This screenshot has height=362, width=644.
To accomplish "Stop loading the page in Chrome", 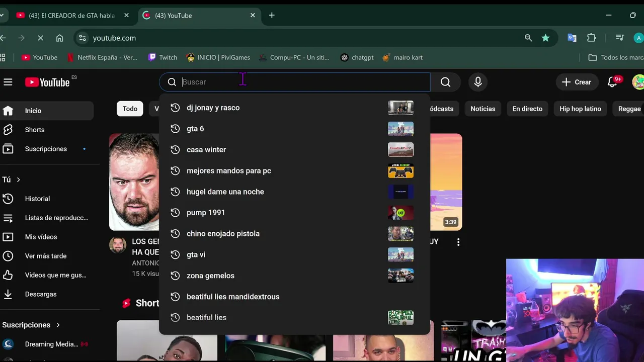I will point(40,38).
